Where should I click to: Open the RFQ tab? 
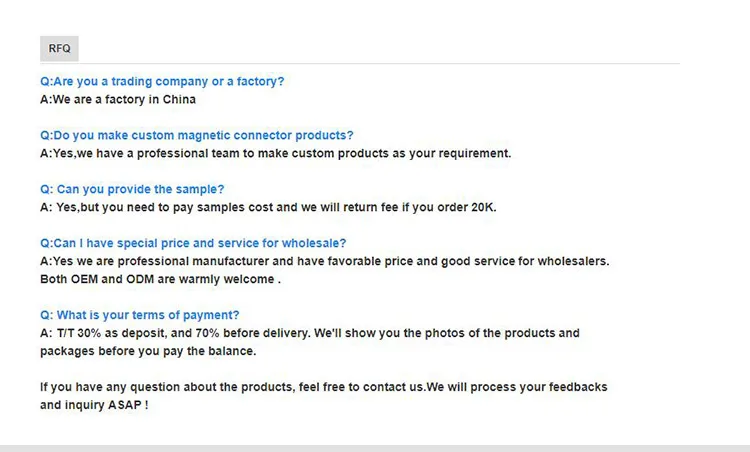click(59, 48)
